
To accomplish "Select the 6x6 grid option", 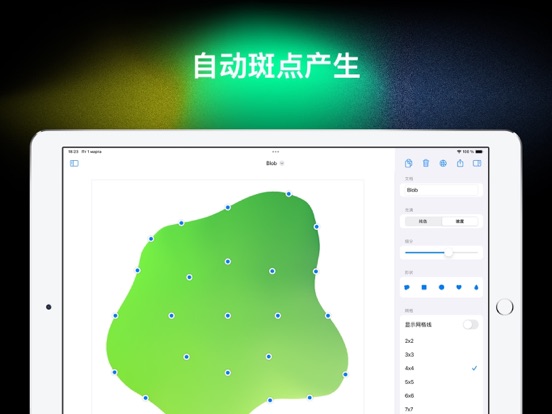I will (441, 396).
